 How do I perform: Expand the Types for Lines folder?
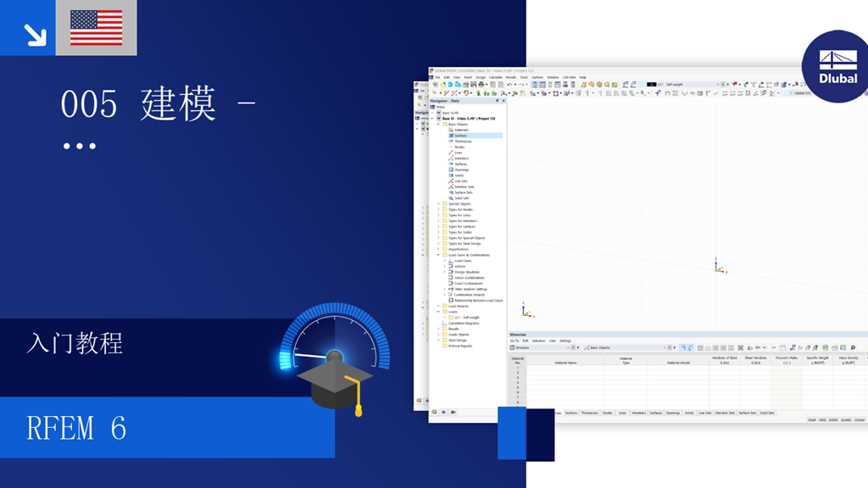pyautogui.click(x=438, y=215)
